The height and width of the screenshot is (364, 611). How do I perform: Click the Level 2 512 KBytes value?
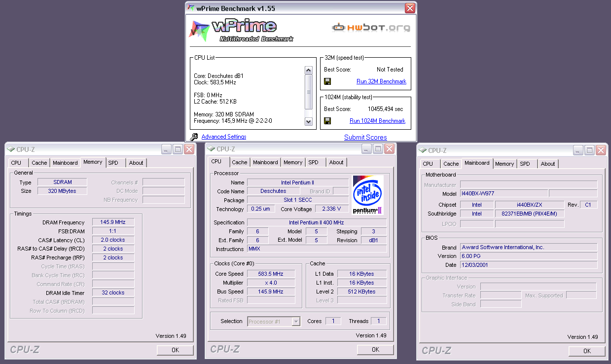[x=361, y=291]
